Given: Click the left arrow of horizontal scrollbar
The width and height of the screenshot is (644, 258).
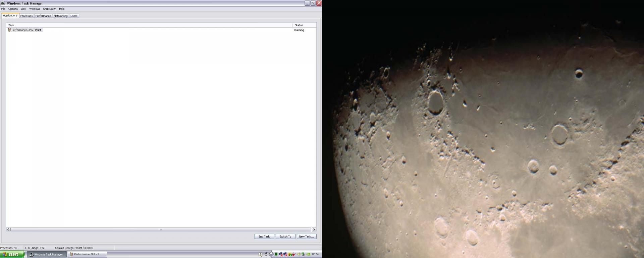Looking at the screenshot, I should [8, 229].
